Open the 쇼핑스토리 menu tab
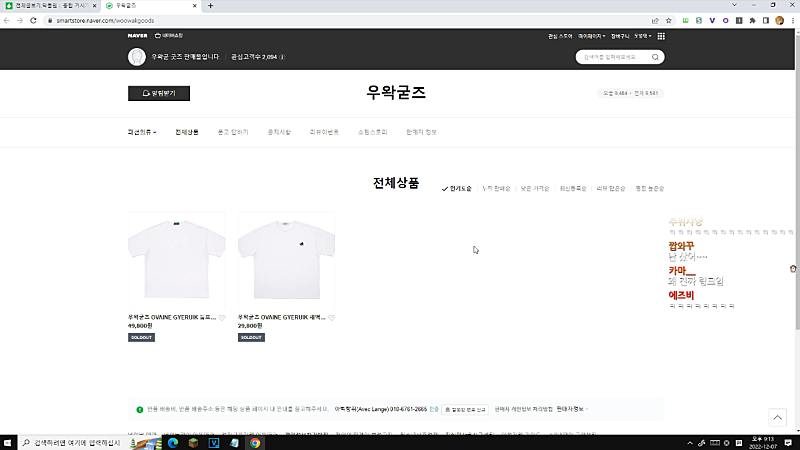 point(372,132)
